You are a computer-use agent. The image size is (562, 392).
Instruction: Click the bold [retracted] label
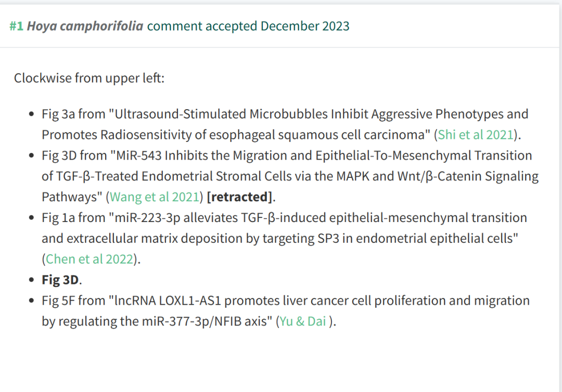[239, 197]
